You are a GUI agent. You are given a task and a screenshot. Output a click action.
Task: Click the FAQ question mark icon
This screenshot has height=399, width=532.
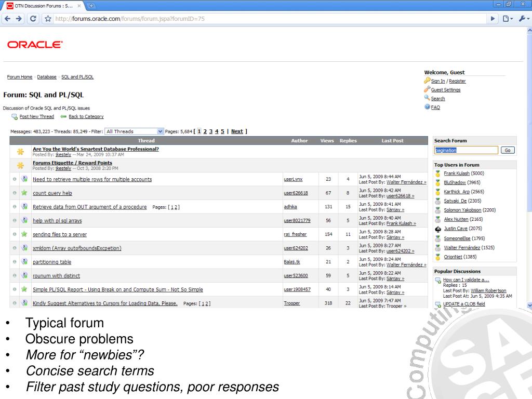click(x=427, y=107)
